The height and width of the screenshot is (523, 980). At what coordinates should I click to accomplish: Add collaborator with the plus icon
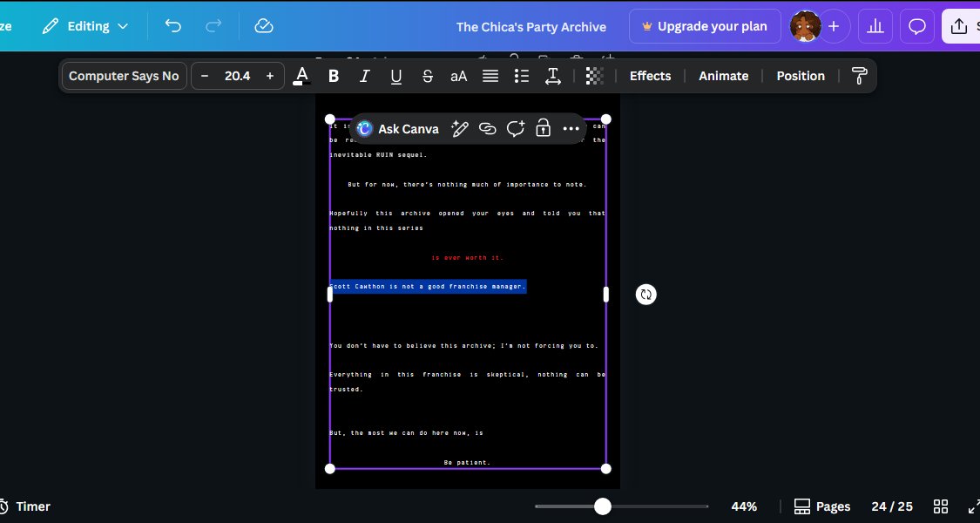(x=834, y=26)
